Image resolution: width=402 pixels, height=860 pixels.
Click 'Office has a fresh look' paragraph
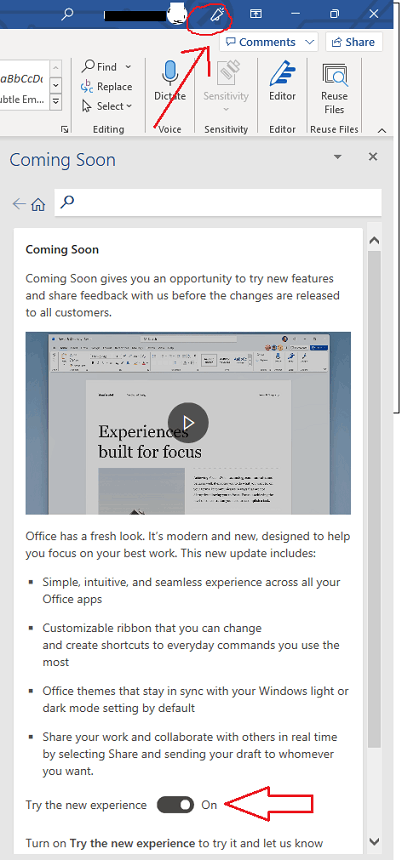click(188, 545)
